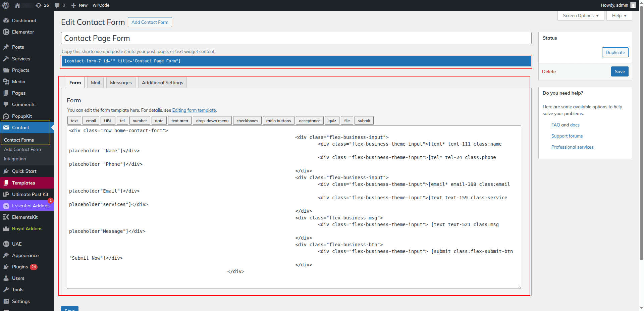Click the Users sidebar icon
Image resolution: width=644 pixels, height=311 pixels.
click(x=6, y=278)
